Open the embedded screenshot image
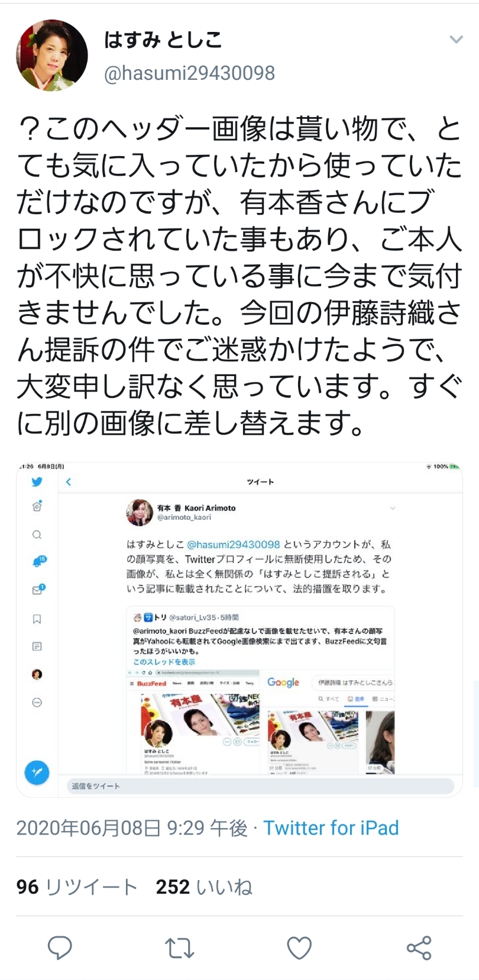The image size is (479, 980). [x=239, y=629]
